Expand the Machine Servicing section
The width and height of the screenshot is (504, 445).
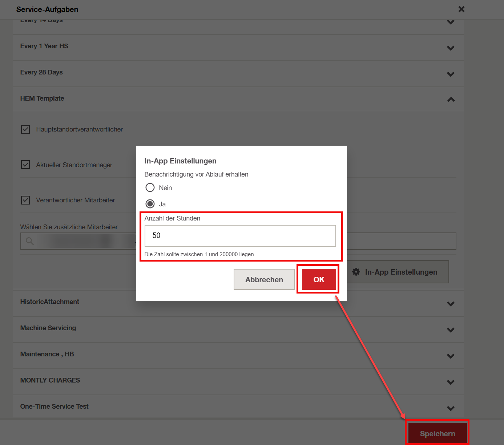451,330
